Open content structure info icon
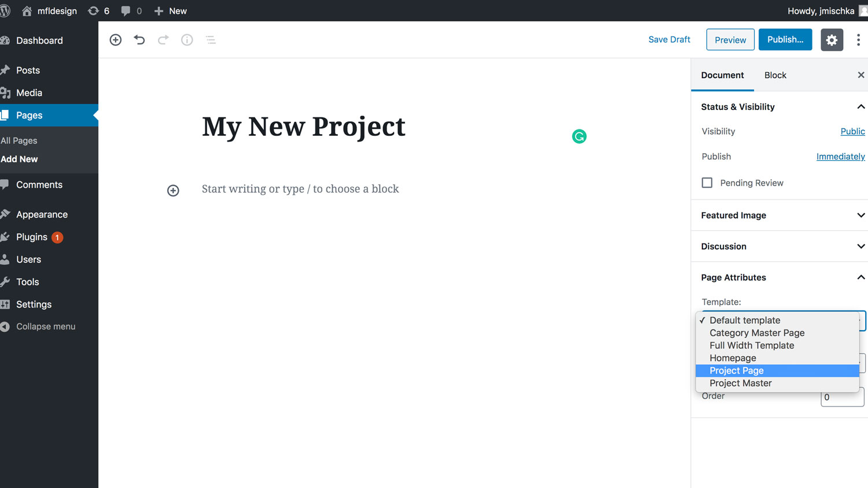 186,40
